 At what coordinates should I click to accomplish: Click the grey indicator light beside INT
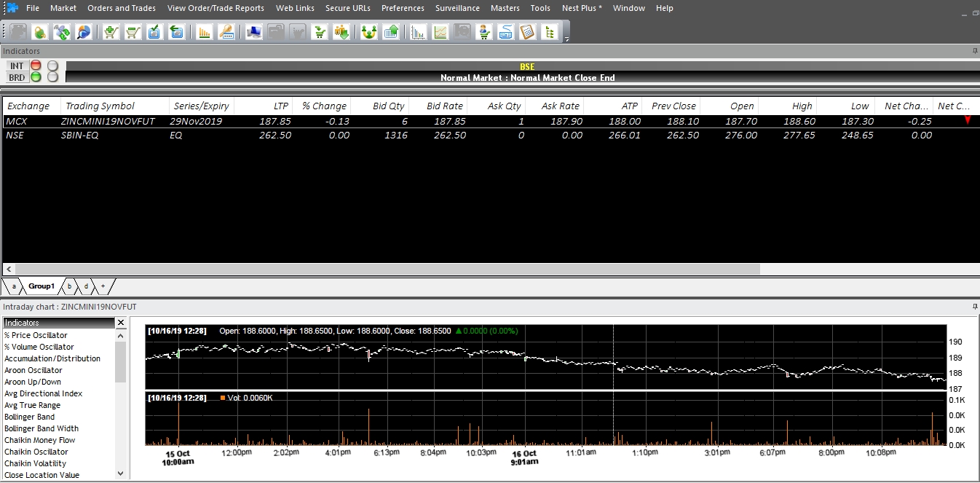52,66
